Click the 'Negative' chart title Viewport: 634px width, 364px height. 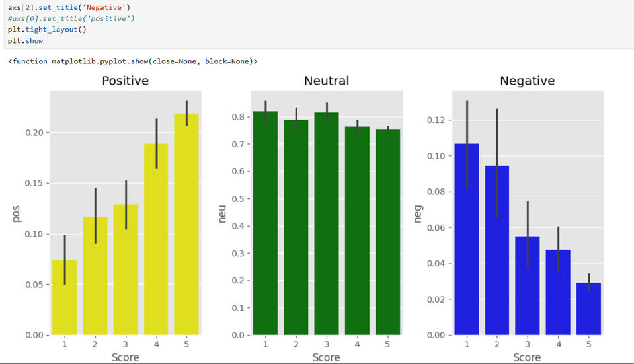pos(527,81)
